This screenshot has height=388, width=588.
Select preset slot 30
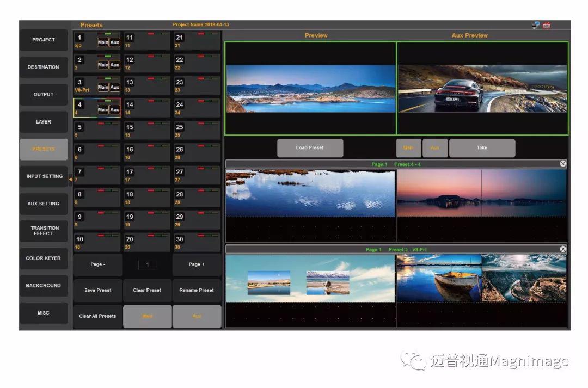(x=197, y=242)
